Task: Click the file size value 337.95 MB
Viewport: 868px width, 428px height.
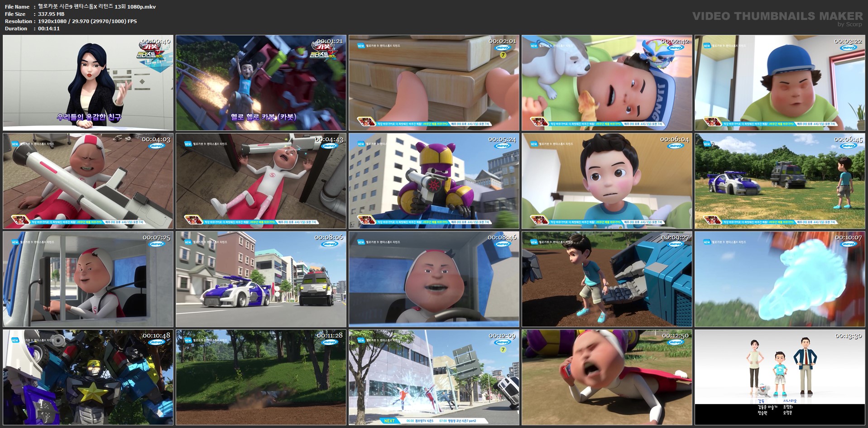Action: 51,14
